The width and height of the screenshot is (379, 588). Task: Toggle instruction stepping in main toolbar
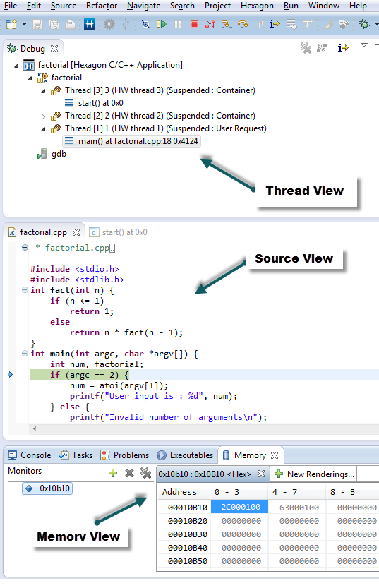(275, 25)
